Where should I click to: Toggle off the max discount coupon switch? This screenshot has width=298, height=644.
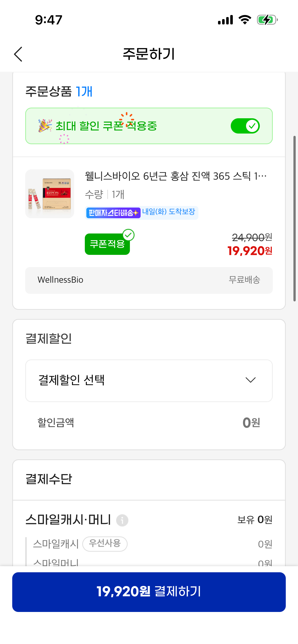pos(245,126)
